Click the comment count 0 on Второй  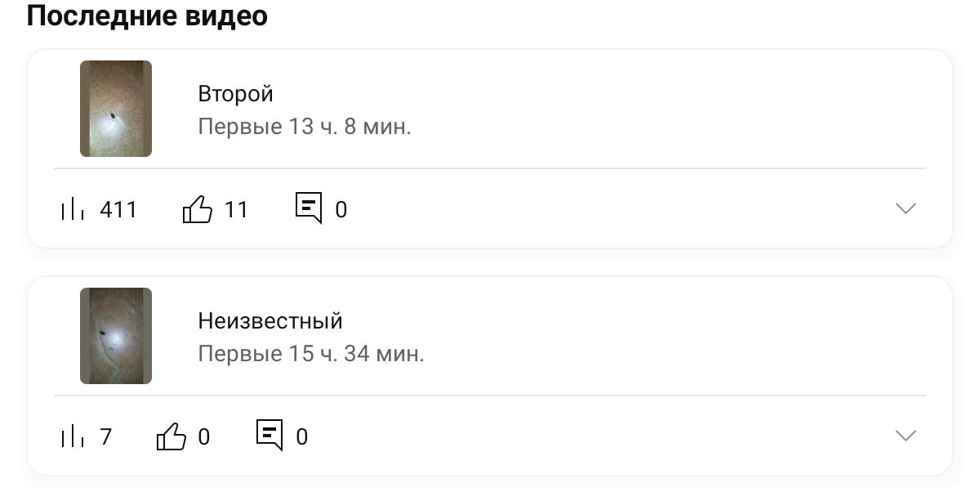coord(341,210)
